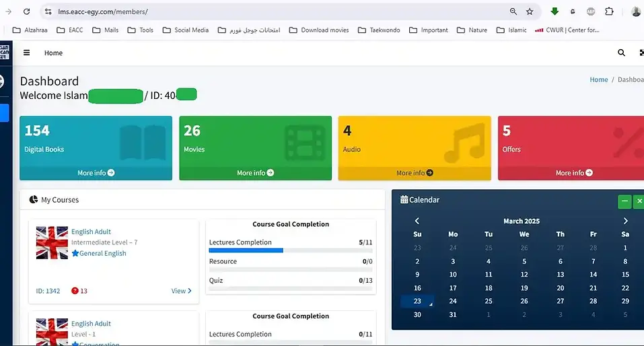Toggle the hamburger sidebar menu
The image size is (644, 346).
27,53
